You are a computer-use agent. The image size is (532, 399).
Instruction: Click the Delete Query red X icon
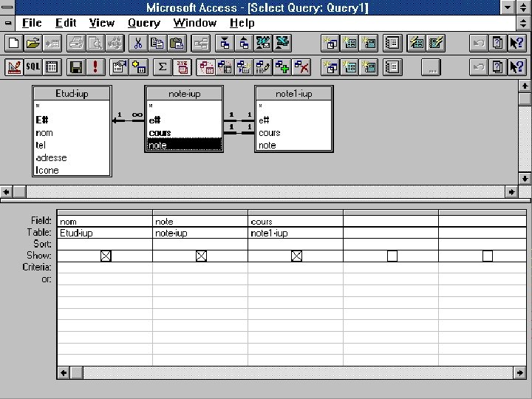point(301,67)
